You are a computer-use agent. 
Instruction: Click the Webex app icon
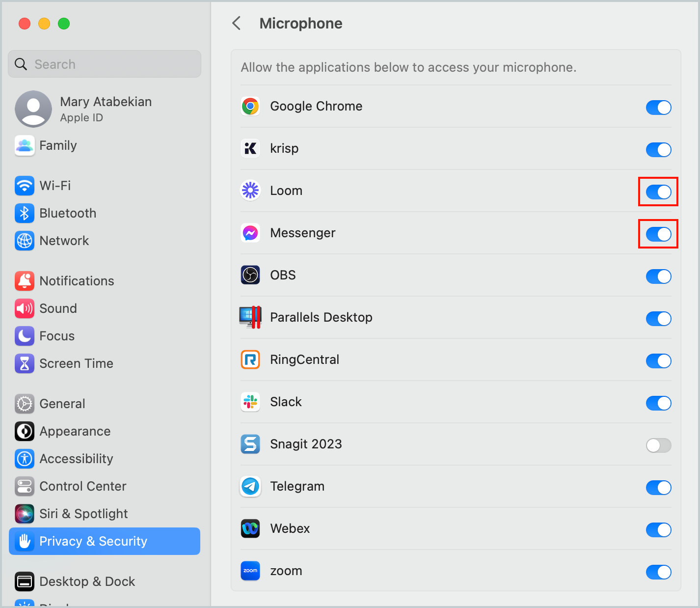point(250,528)
